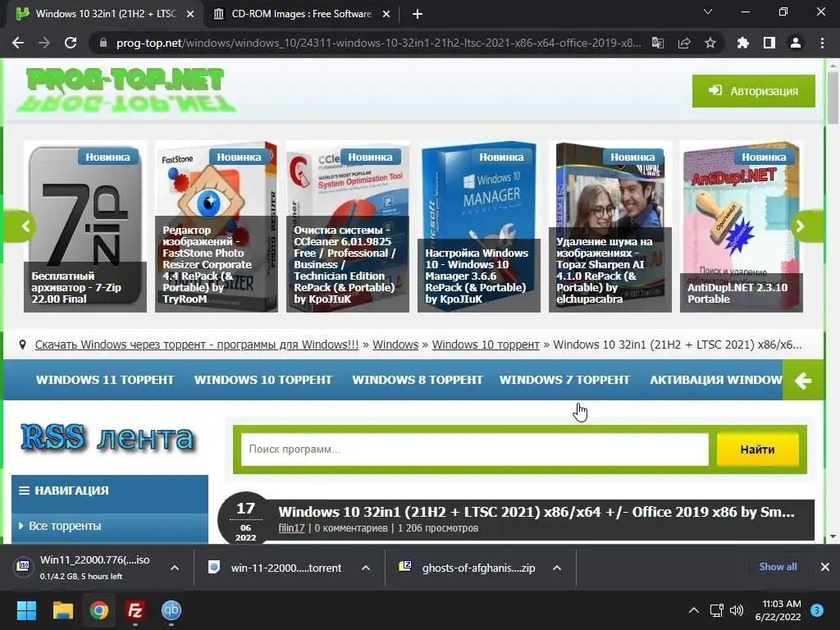Open volume control in system tray

[737, 610]
